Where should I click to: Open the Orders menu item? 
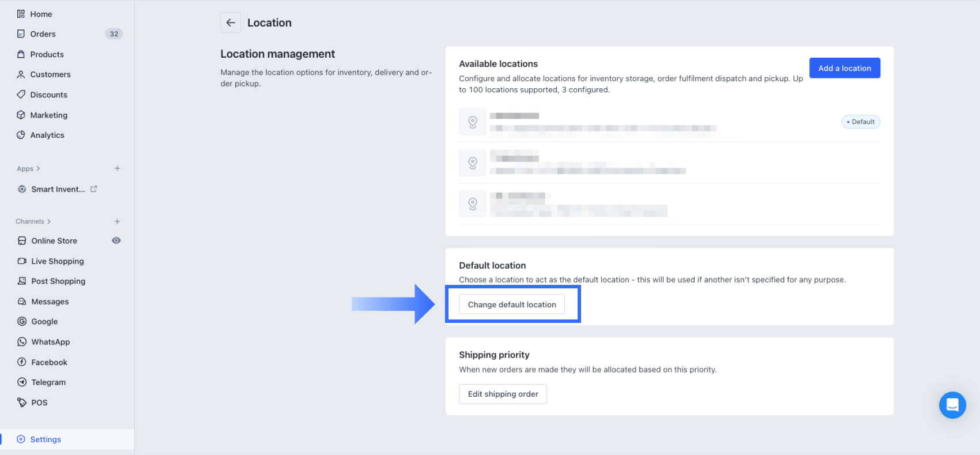coord(43,34)
